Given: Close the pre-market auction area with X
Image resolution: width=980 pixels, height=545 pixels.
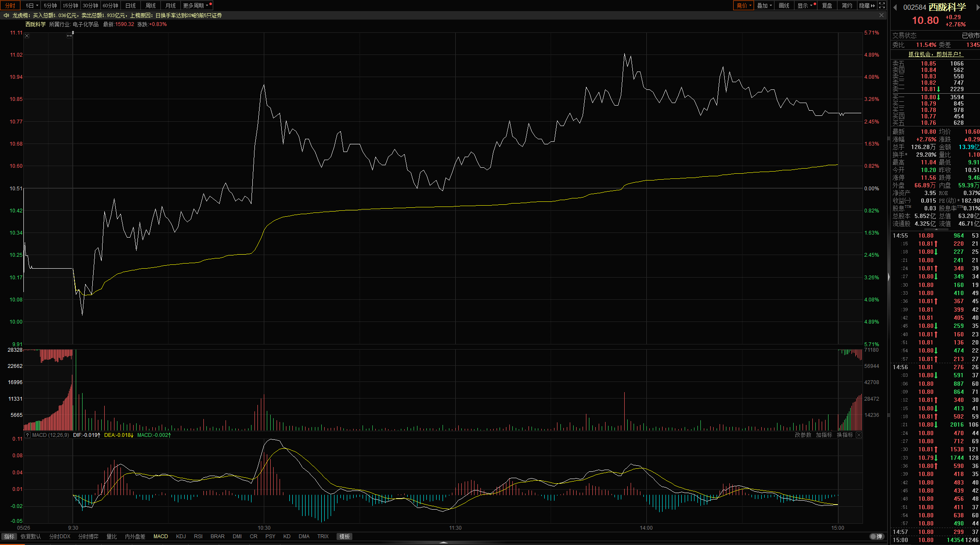Looking at the screenshot, I should 27,36.
